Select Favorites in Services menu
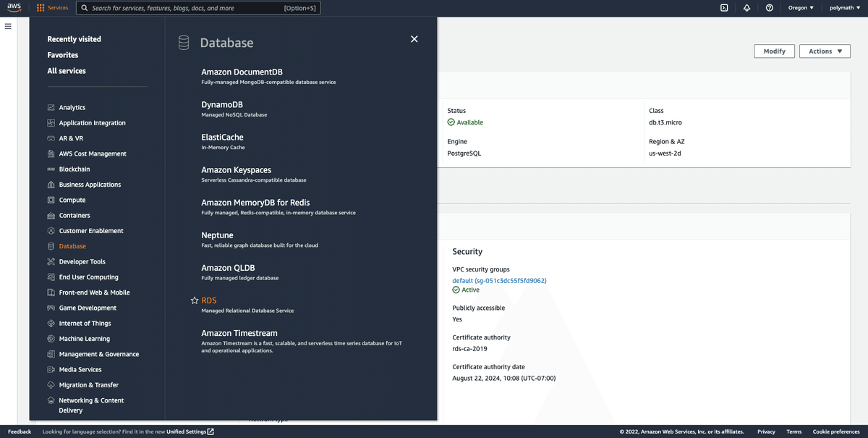Viewport: 868px width, 438px height. point(63,55)
